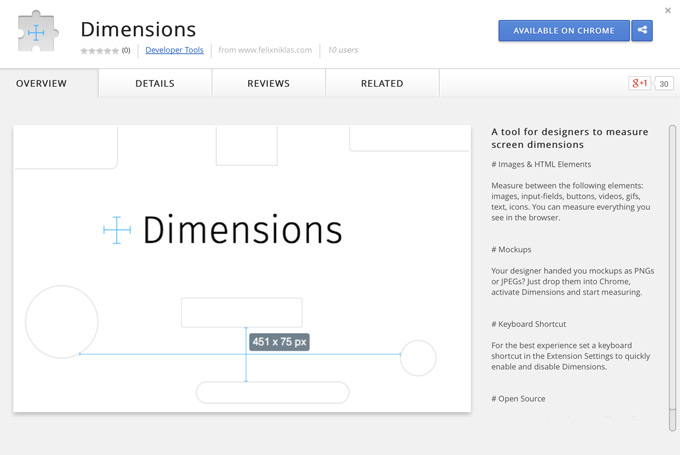Click the five-star rating
The height and width of the screenshot is (455, 680).
99,51
